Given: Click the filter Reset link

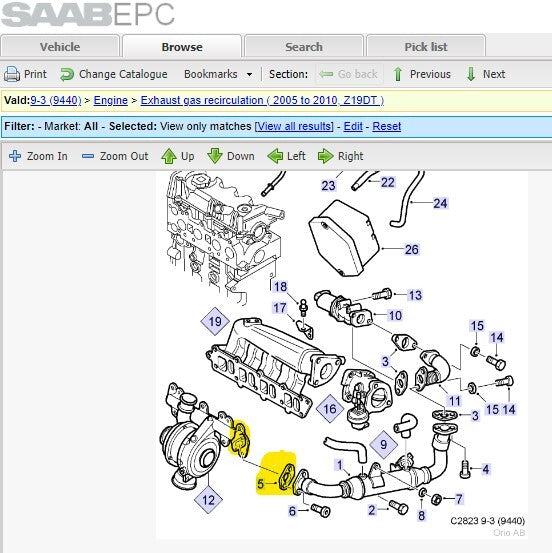Looking at the screenshot, I should pyautogui.click(x=387, y=126).
